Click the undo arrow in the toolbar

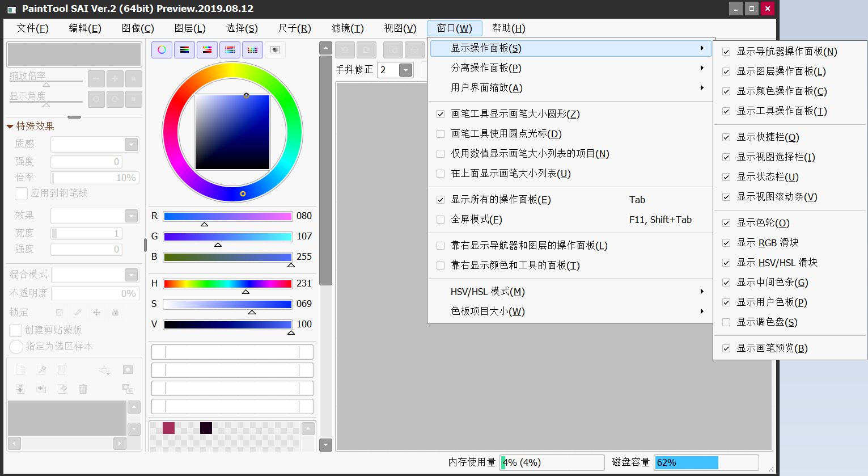pos(345,50)
